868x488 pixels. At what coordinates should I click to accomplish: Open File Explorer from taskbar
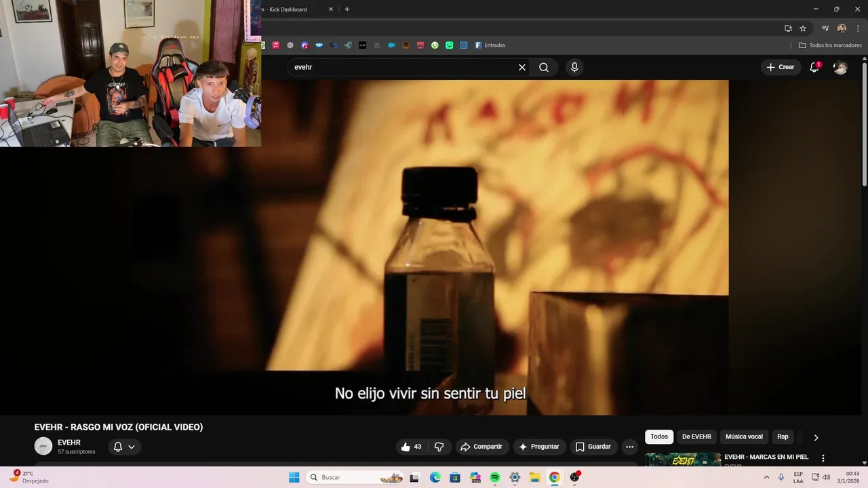[x=534, y=477]
